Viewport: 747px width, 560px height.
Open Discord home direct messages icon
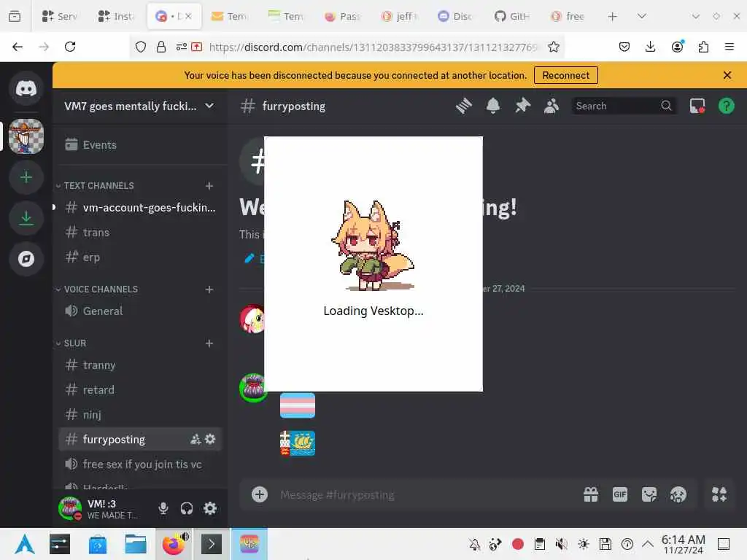point(26,88)
